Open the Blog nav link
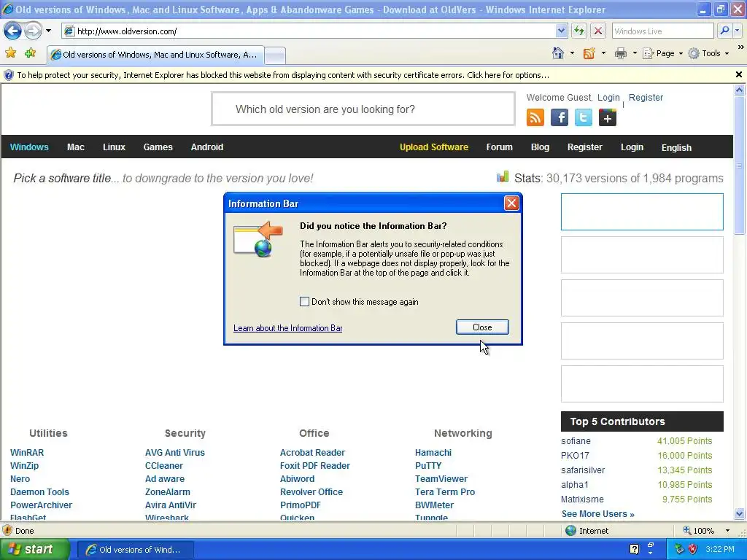Screen dimensions: 747x560 [x=540, y=147]
